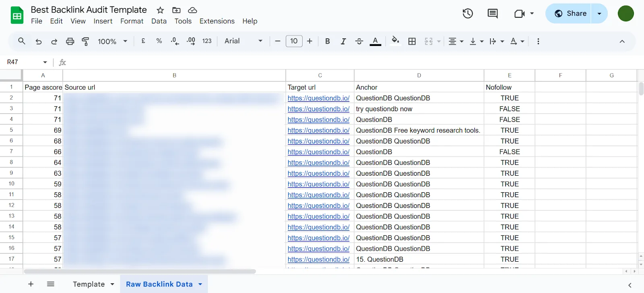Image resolution: width=644 pixels, height=293 pixels.
Task: Undo the last action
Action: pos(39,41)
